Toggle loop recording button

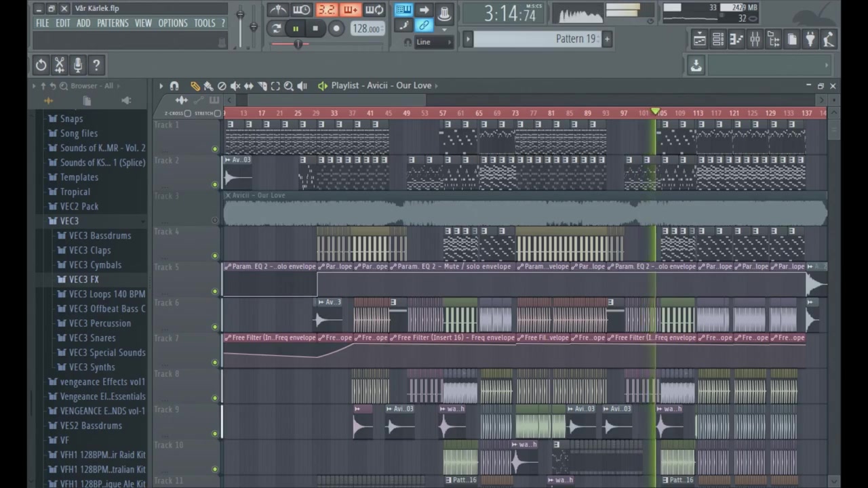point(374,9)
